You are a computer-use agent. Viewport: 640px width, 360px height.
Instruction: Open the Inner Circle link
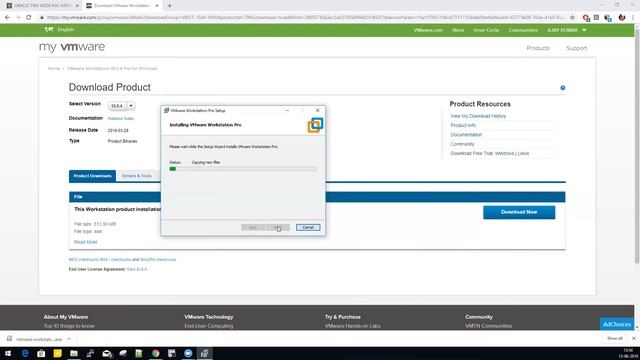[x=486, y=30]
